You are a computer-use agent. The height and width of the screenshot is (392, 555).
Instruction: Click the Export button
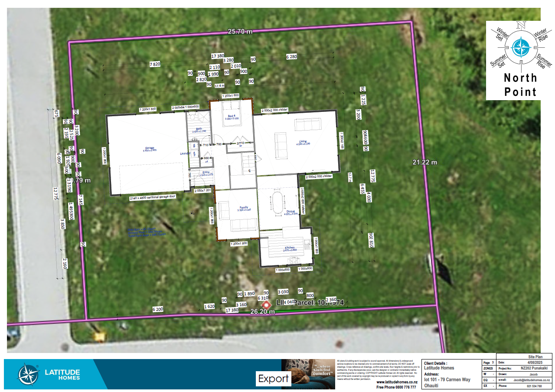[x=274, y=379]
